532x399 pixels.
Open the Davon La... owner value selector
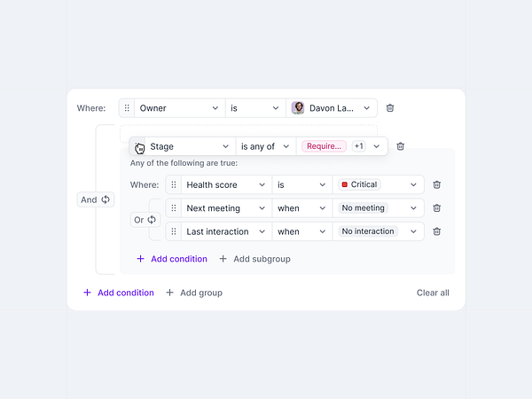point(332,108)
